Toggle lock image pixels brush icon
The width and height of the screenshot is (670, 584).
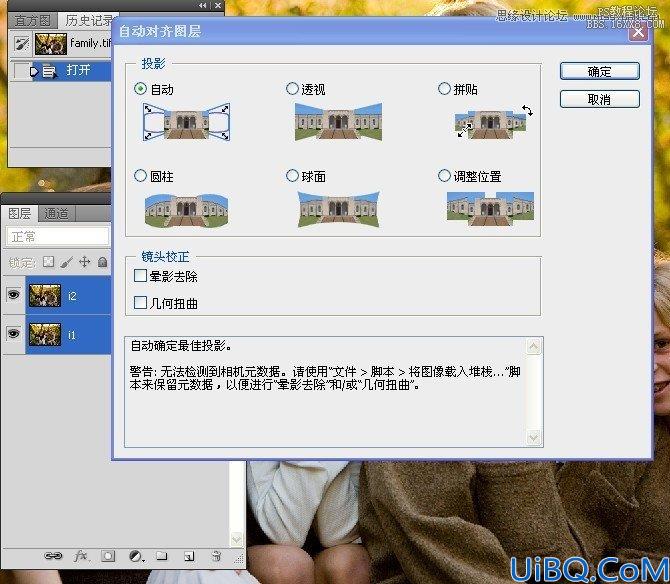pos(66,262)
